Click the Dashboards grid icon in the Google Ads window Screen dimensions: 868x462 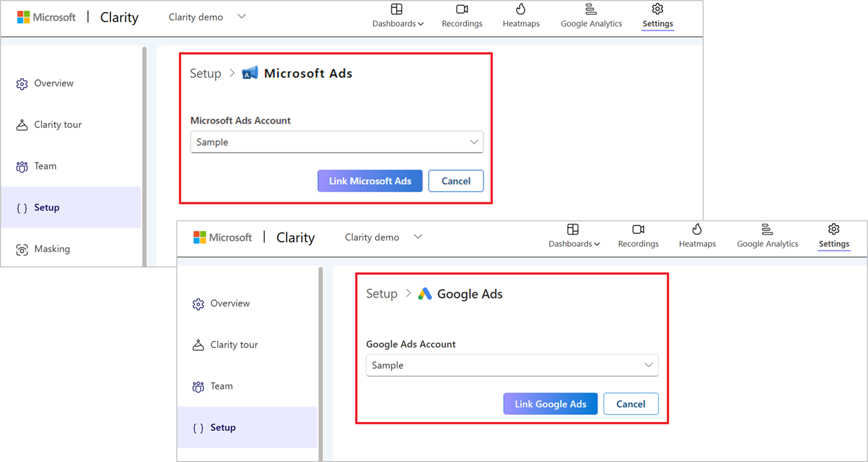tap(573, 229)
